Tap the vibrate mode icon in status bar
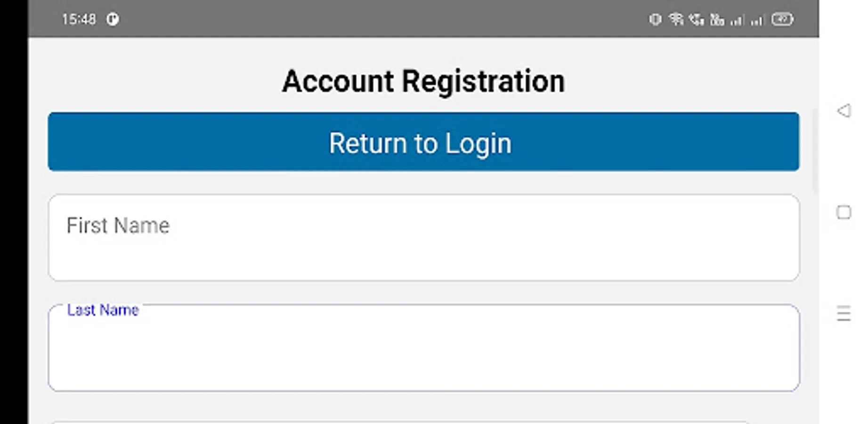Screen dimensions: 868x424 [x=655, y=19]
